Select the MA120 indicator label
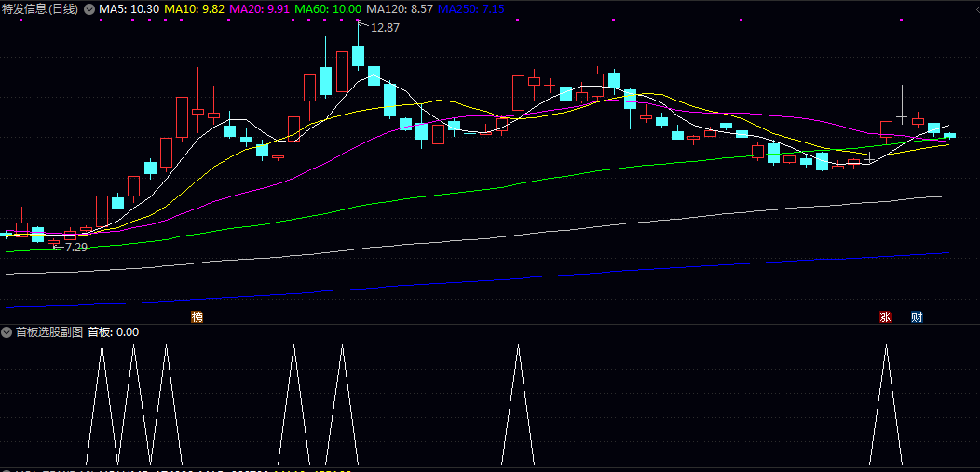This screenshot has height=472, width=980. coord(400,8)
